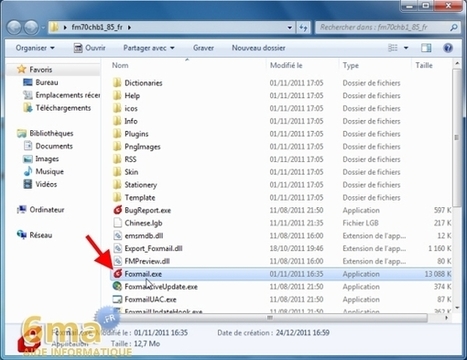Click the vertical scrollbar thumb

pos(457,137)
